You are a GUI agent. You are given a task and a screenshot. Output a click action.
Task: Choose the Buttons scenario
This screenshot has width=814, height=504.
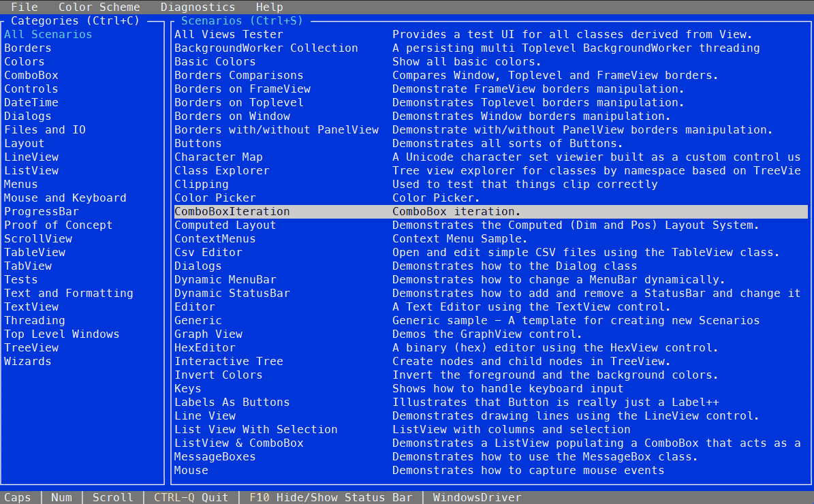(198, 143)
